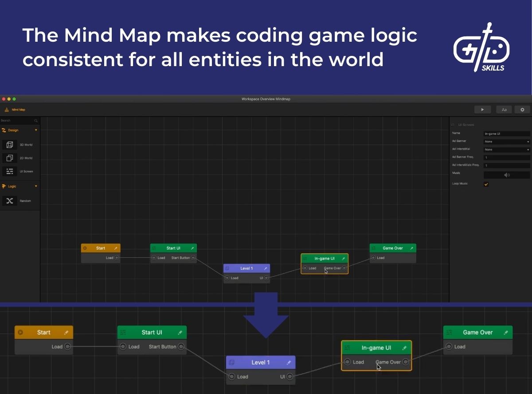Open the Ad Banner dropdown
The height and width of the screenshot is (394, 532).
click(x=506, y=141)
